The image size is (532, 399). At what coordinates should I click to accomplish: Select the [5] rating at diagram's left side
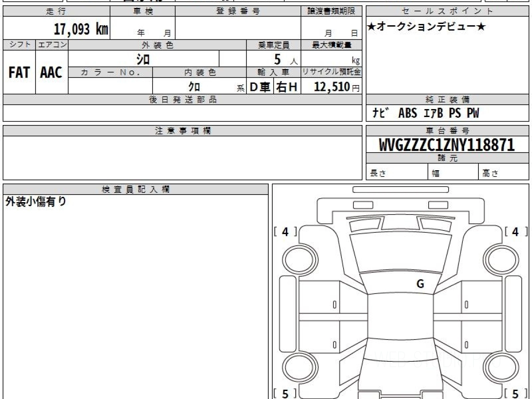pyautogui.click(x=285, y=393)
